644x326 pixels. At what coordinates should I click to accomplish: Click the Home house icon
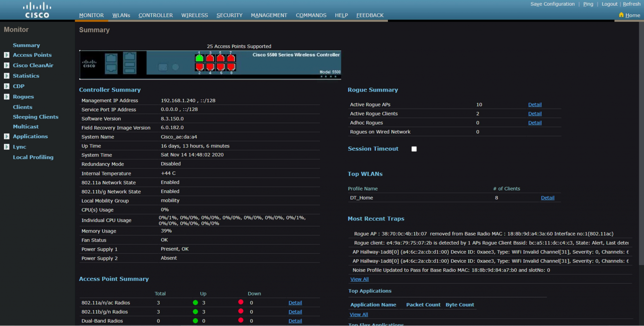coord(621,15)
